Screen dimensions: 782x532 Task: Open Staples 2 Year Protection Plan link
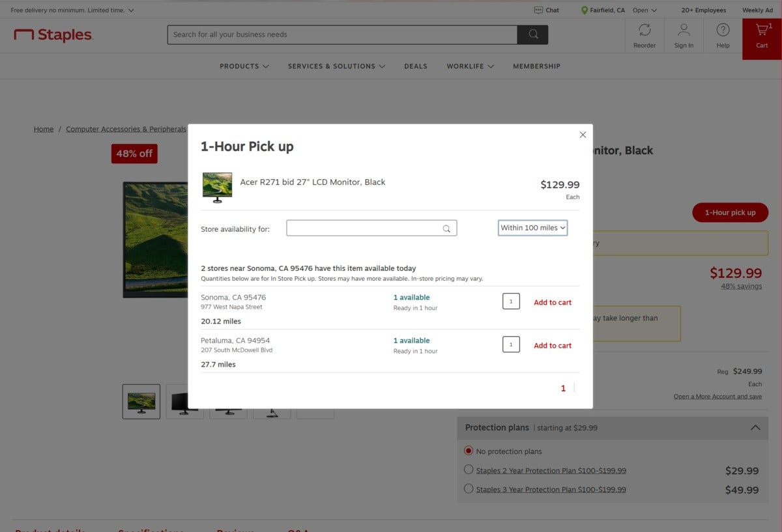(x=551, y=471)
